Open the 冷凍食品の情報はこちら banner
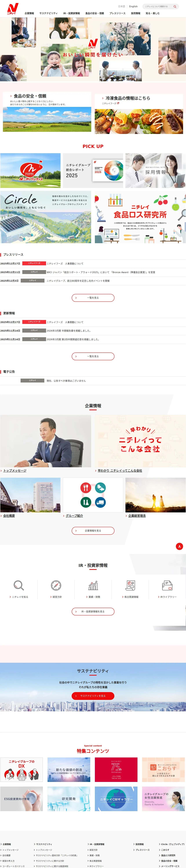Screen dimensions: 186x868 point(139,114)
